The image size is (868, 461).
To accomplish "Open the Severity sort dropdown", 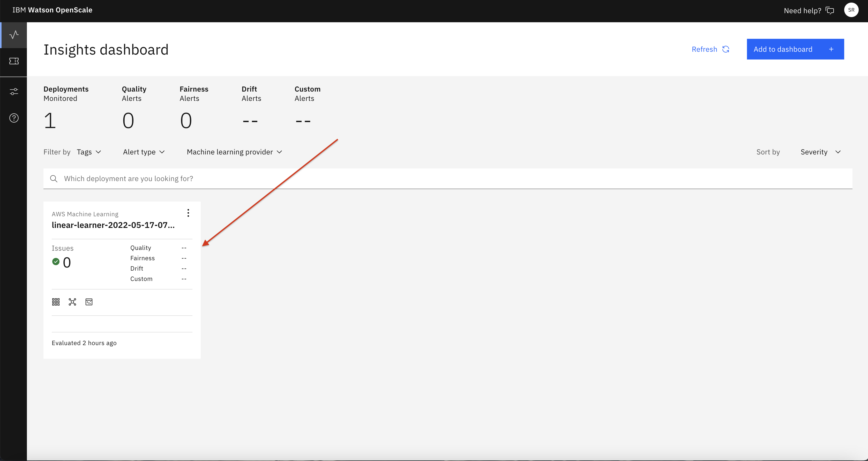I will (821, 152).
